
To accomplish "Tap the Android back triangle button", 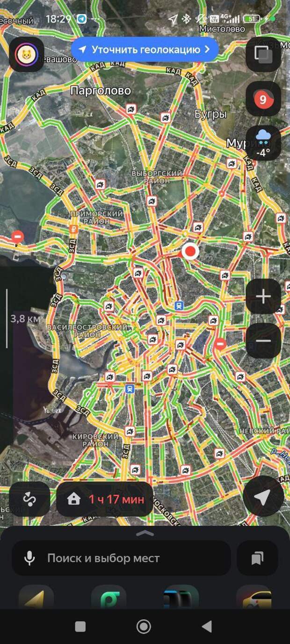I will (207, 626).
